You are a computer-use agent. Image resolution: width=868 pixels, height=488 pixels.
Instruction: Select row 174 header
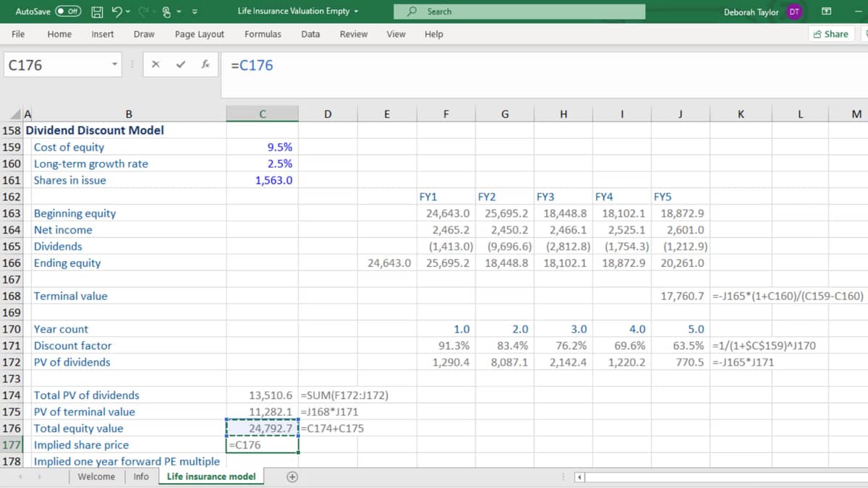point(12,395)
